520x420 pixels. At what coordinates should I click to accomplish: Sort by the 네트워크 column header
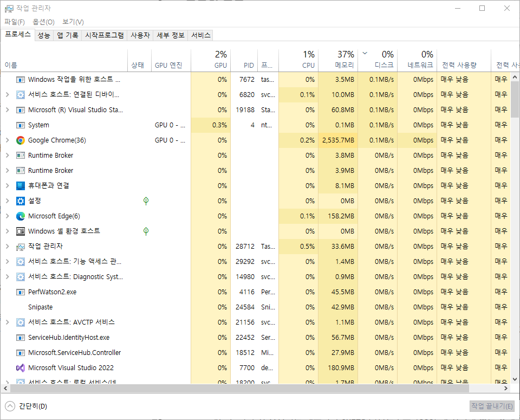tap(417, 60)
